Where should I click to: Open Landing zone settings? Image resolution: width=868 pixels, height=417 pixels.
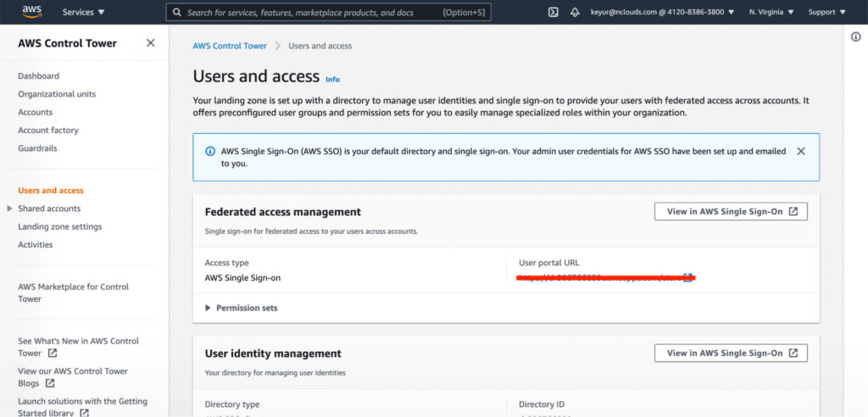(x=60, y=226)
